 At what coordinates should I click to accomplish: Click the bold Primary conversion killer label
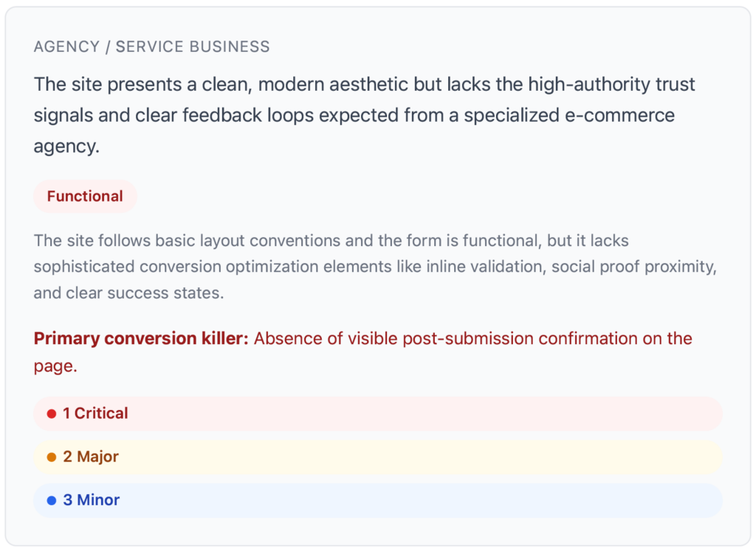pyautogui.click(x=141, y=339)
